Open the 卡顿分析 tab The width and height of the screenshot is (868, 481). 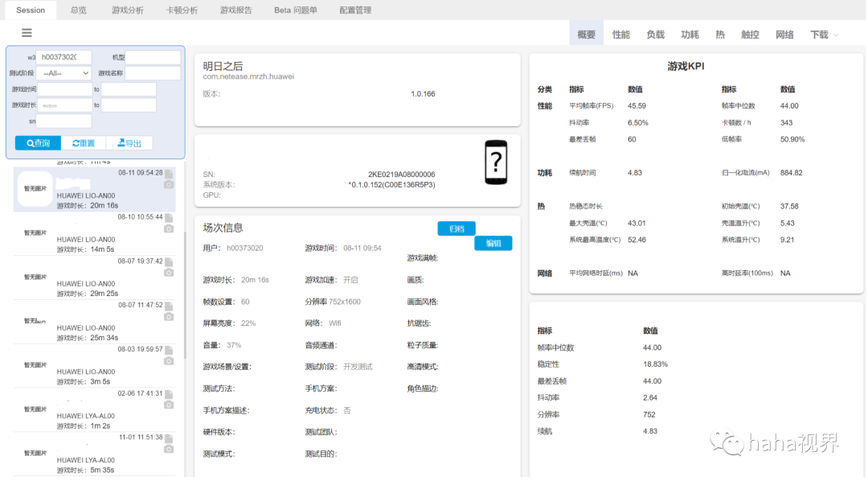(x=182, y=10)
